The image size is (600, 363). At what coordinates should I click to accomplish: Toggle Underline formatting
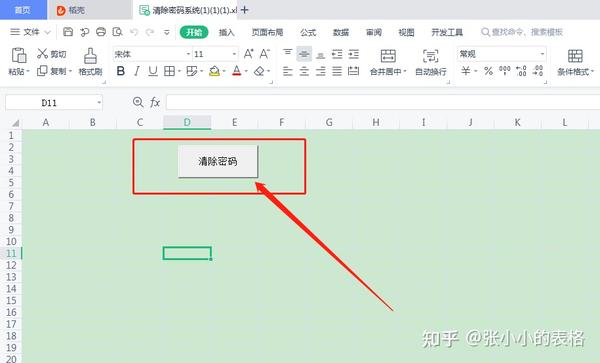pyautogui.click(x=153, y=71)
